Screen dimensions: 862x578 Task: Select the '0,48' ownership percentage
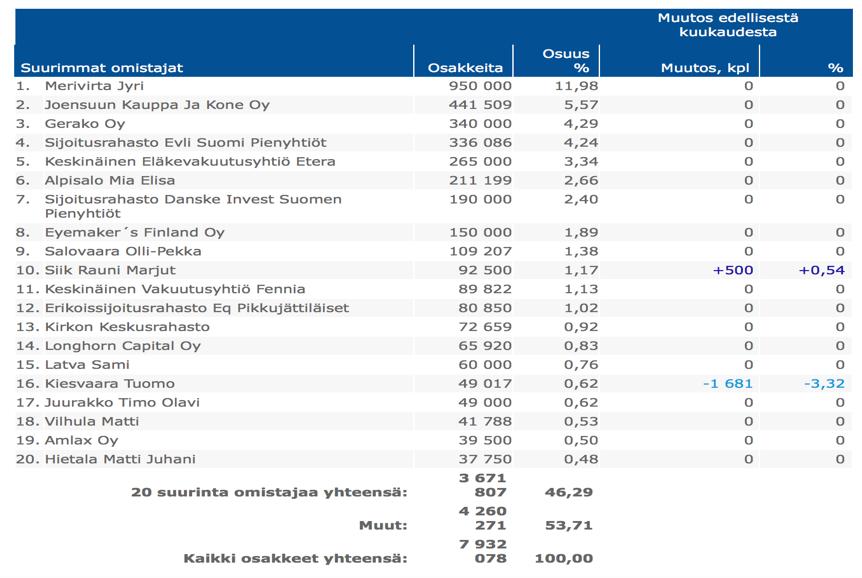coord(581,459)
